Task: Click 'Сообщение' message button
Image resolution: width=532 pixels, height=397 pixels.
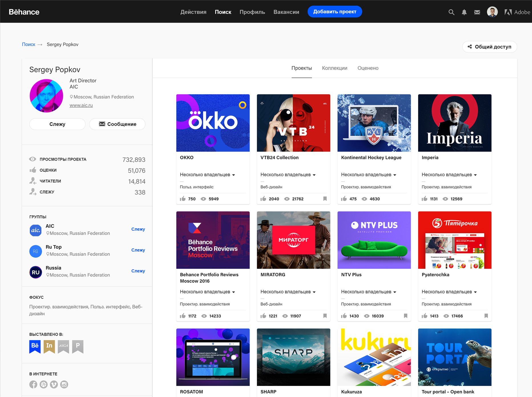Action: coord(117,124)
